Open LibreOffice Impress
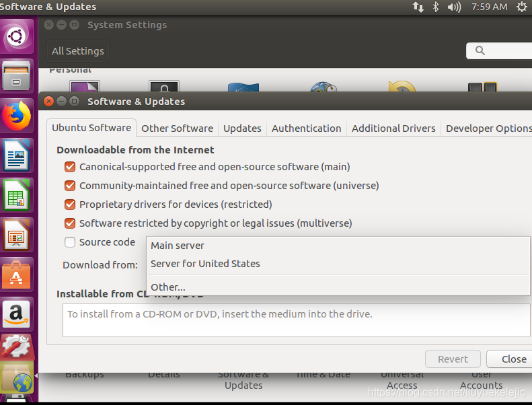This screenshot has width=532, height=405. [17, 235]
